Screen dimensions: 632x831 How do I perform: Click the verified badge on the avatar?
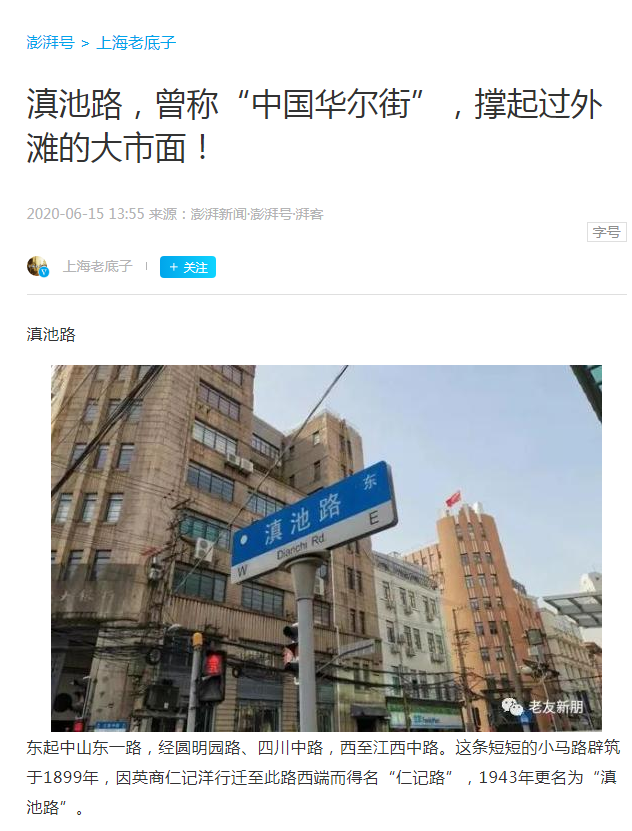click(44, 272)
